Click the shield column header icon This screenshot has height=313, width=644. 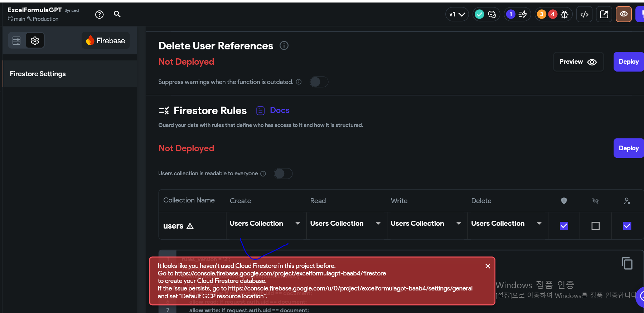[x=564, y=201]
